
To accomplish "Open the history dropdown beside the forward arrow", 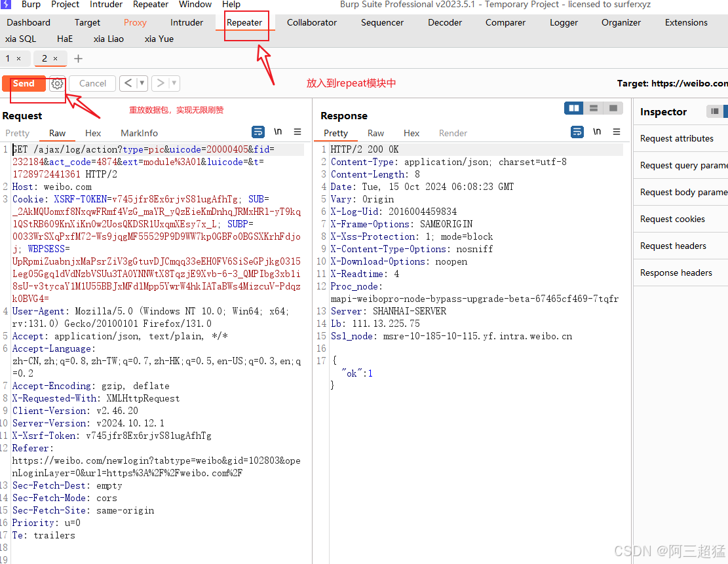I will [174, 83].
